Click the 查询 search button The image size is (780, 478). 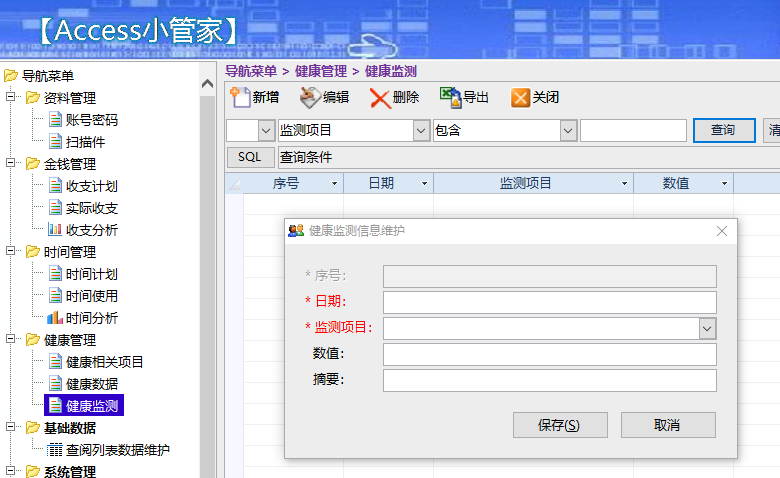point(724,130)
